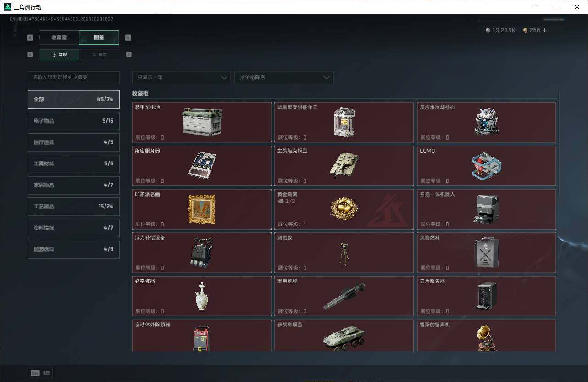This screenshot has height=382, width=588.
Task: Click the 试制聚变供能单元 item image
Action: 344,122
